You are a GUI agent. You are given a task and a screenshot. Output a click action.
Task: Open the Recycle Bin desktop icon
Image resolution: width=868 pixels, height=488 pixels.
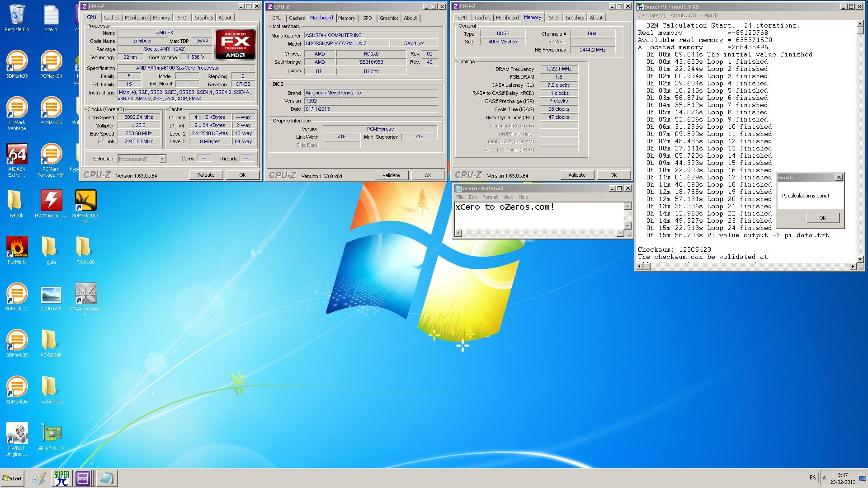17,18
